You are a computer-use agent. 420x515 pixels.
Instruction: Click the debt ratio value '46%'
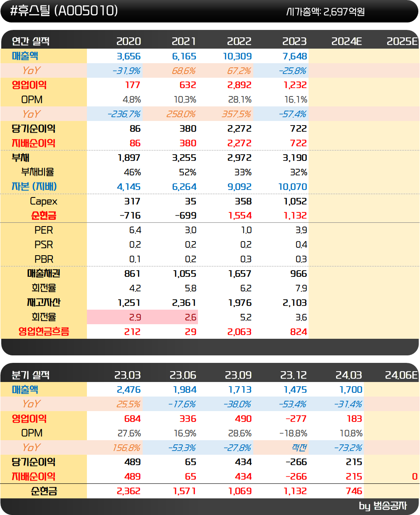[133, 172]
